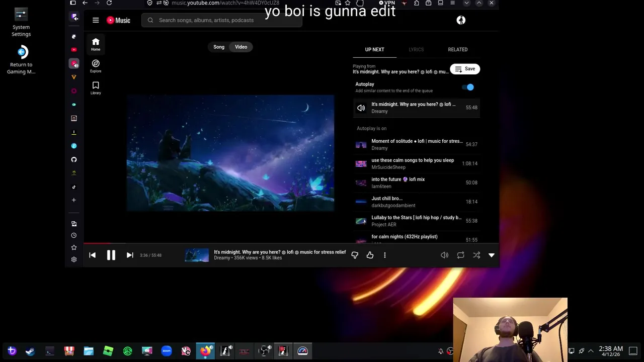The width and height of the screenshot is (644, 362).
Task: Click the video artwork in the center
Action: 230,153
